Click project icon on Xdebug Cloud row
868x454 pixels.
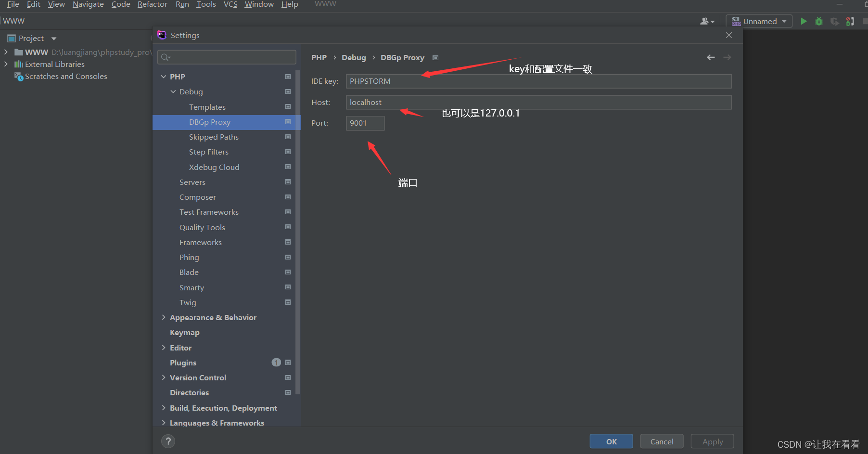tap(288, 167)
